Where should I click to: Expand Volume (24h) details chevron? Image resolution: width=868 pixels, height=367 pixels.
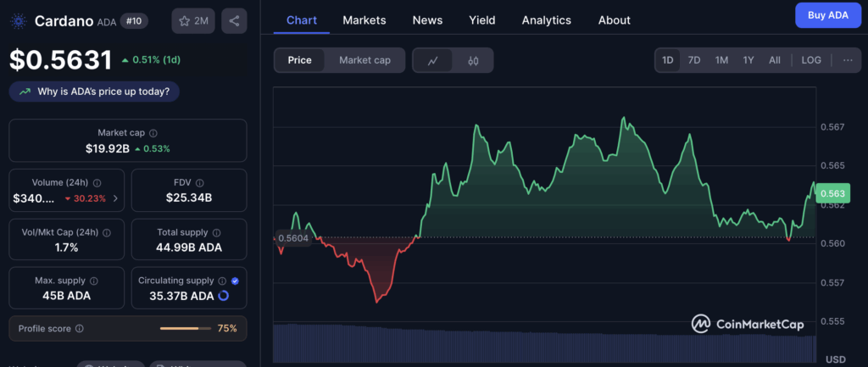[x=115, y=198]
